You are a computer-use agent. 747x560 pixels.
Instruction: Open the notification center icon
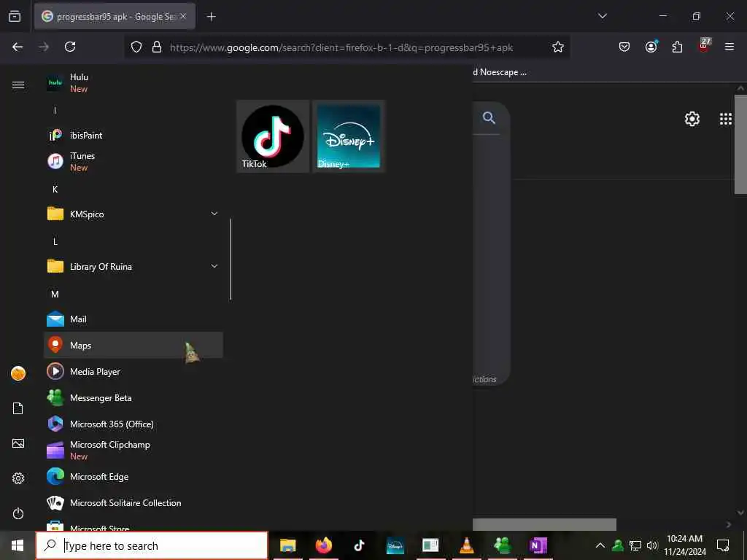point(723,545)
